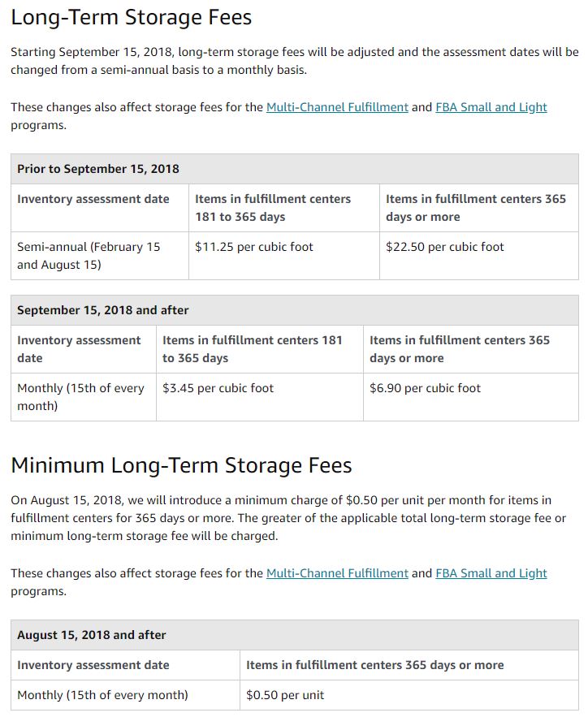Click the paragraph starting with Starting September 15, 2018

click(x=294, y=61)
